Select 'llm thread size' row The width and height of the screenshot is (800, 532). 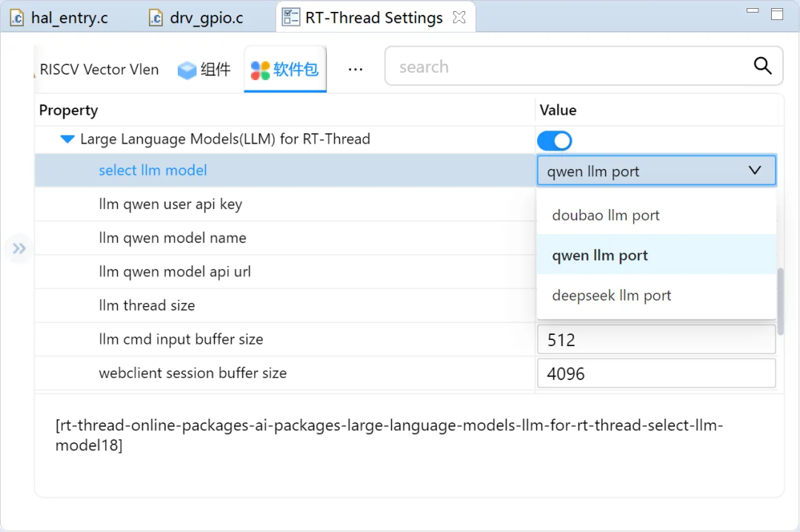click(x=285, y=305)
